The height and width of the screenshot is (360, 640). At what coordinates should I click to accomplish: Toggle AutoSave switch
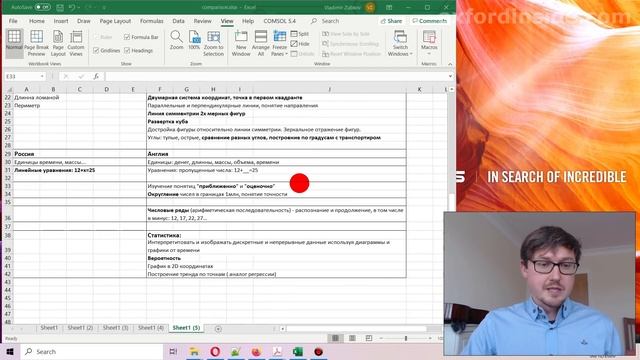coord(42,7)
